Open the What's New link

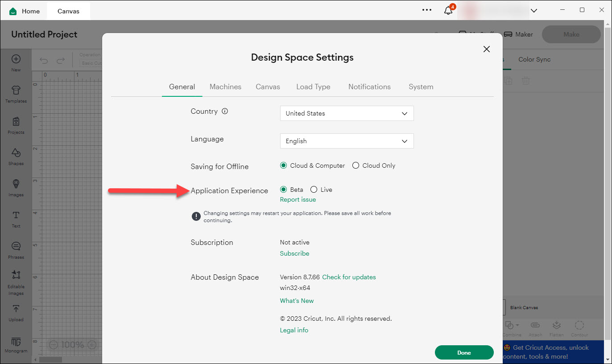point(297,301)
